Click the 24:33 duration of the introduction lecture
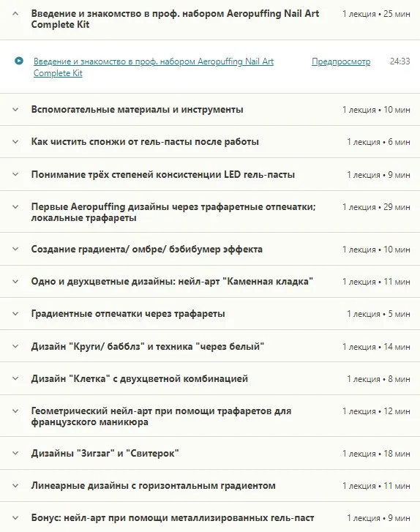The height and width of the screenshot is (532, 420). click(x=400, y=61)
